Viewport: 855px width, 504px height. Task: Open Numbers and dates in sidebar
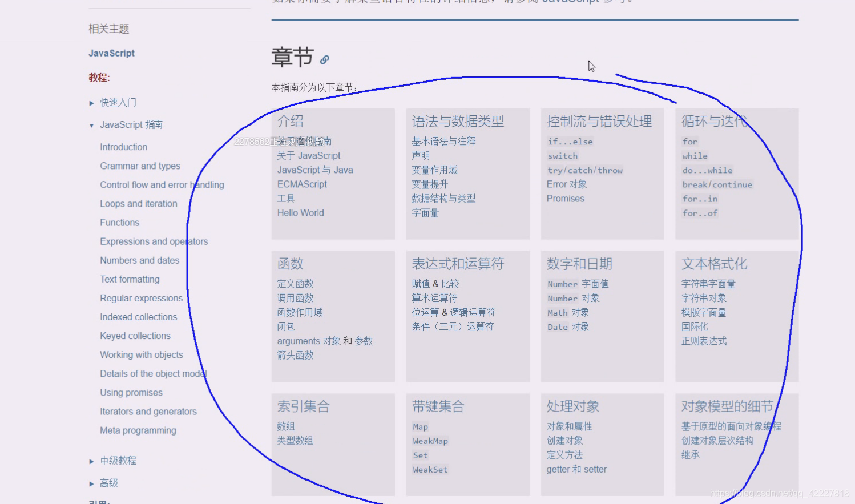coord(139,260)
